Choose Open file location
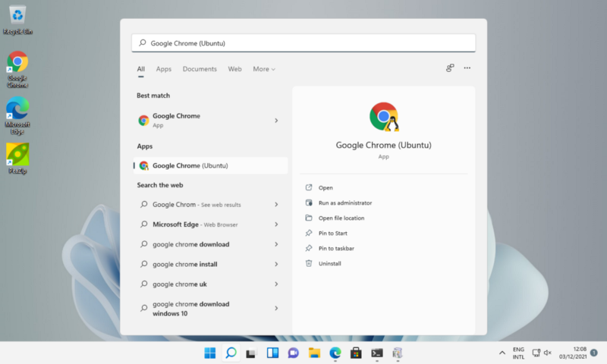Viewport: 607px width, 364px height. point(341,218)
